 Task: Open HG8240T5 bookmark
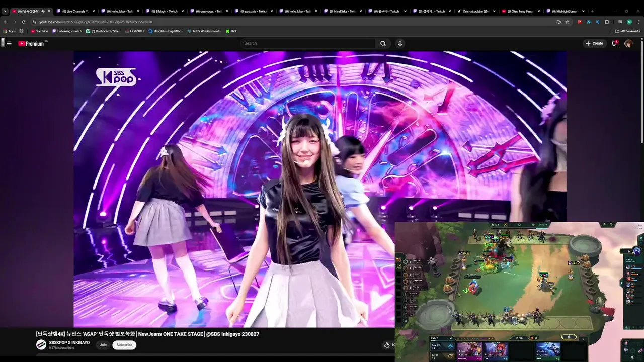coord(134,31)
